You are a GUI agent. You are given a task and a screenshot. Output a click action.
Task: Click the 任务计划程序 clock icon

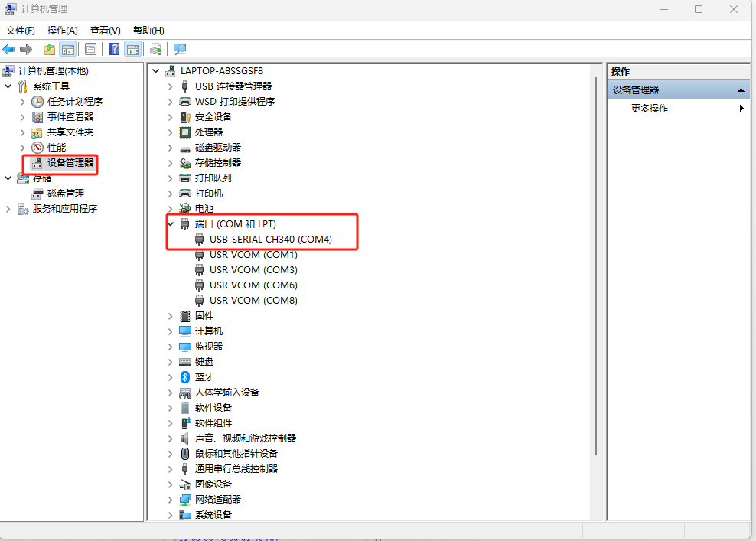pyautogui.click(x=37, y=102)
